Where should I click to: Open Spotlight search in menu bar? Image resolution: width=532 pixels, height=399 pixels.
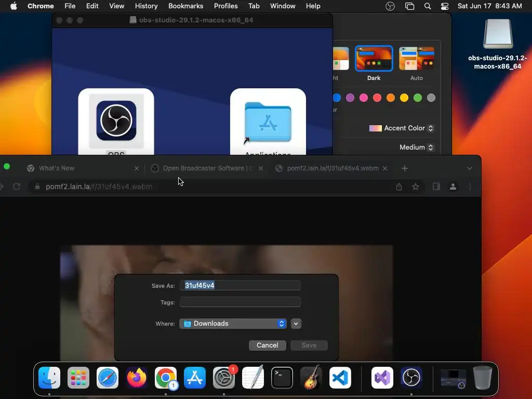428,6
